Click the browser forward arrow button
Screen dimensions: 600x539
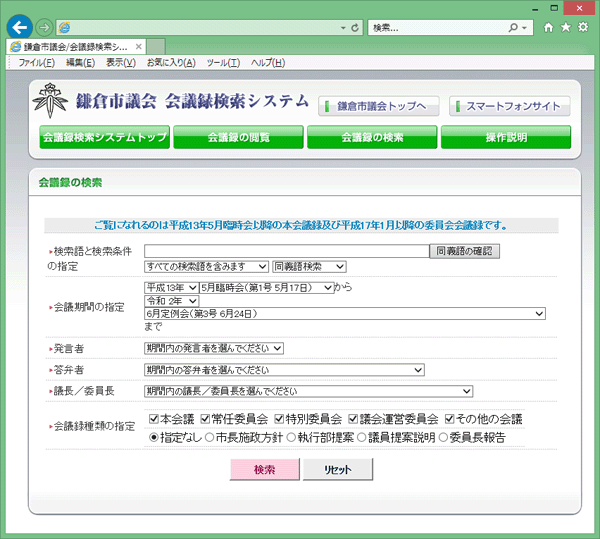pyautogui.click(x=44, y=28)
